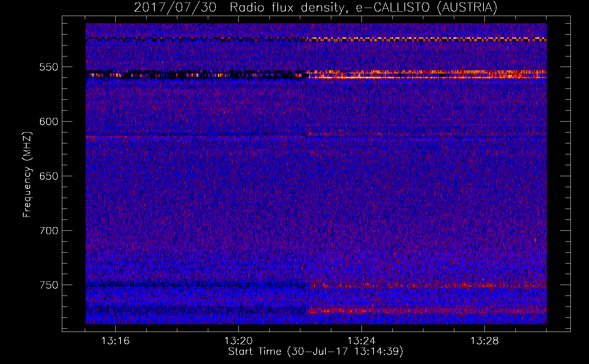The image size is (589, 364).
Task: Click the 13:24 time tick label
Action: 361,341
